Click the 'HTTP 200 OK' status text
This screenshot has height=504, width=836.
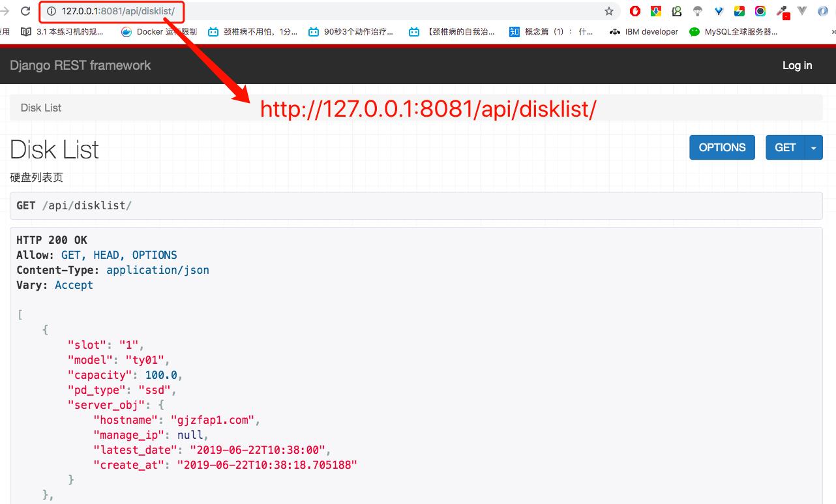(52, 240)
